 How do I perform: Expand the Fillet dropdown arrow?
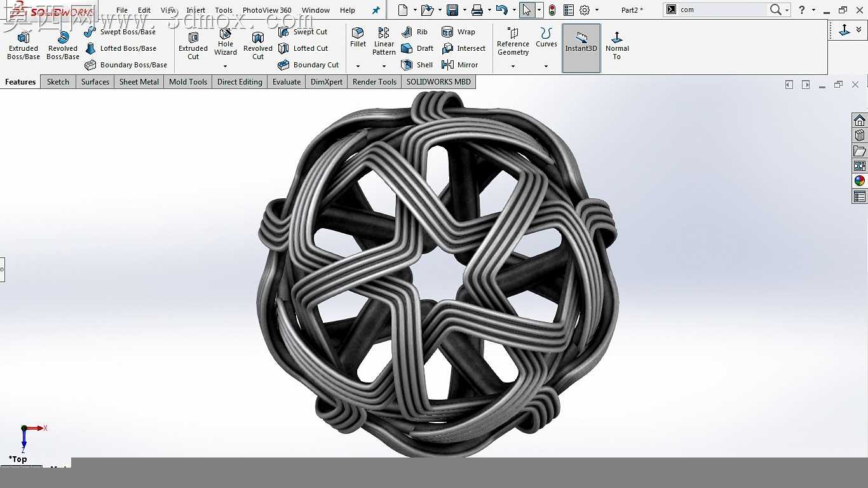[x=358, y=66]
